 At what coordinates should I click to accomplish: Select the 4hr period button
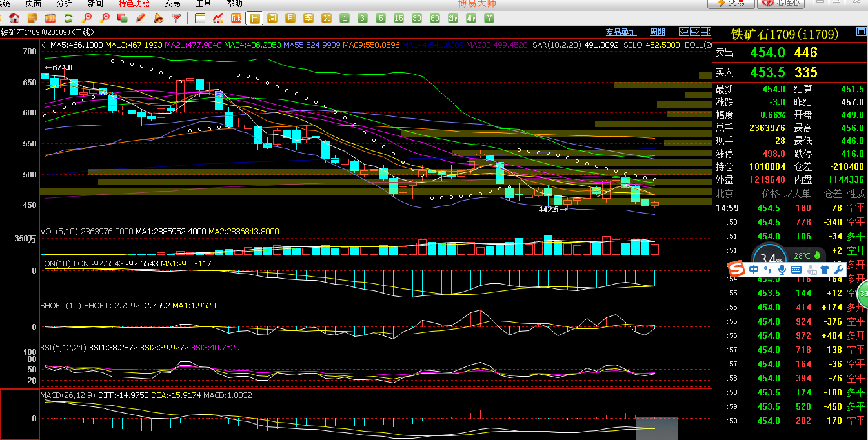point(471,18)
